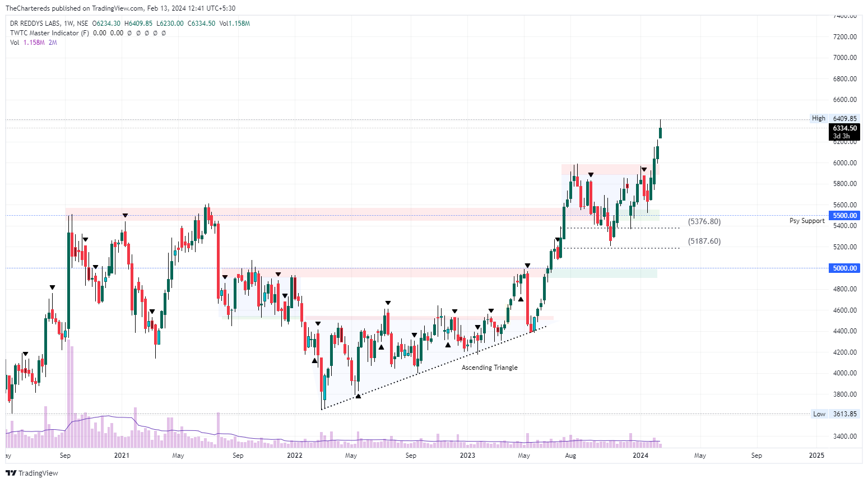
Task: Select the TWTC Master Indicator (F) legend
Action: pyautogui.click(x=49, y=33)
